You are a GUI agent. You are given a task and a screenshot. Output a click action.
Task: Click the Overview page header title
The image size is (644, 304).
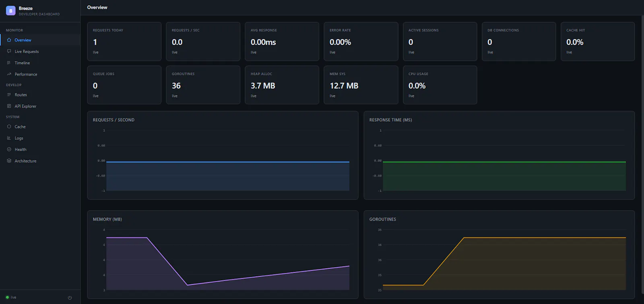pyautogui.click(x=97, y=7)
